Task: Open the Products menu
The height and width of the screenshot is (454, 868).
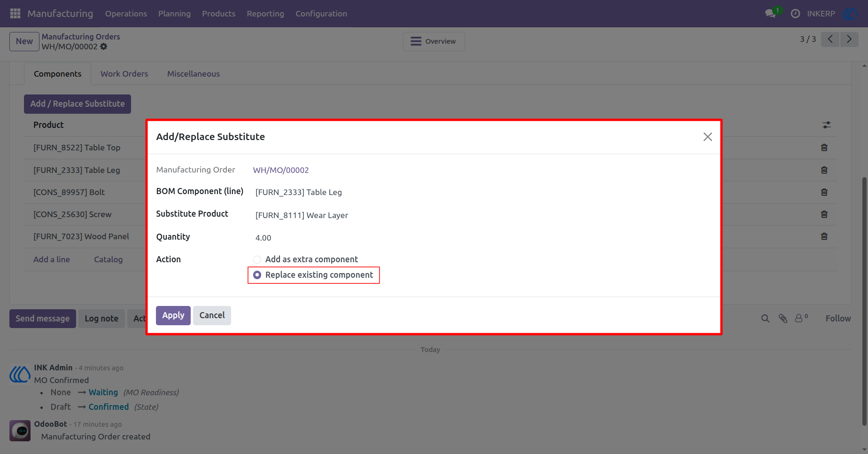Action: click(x=219, y=14)
